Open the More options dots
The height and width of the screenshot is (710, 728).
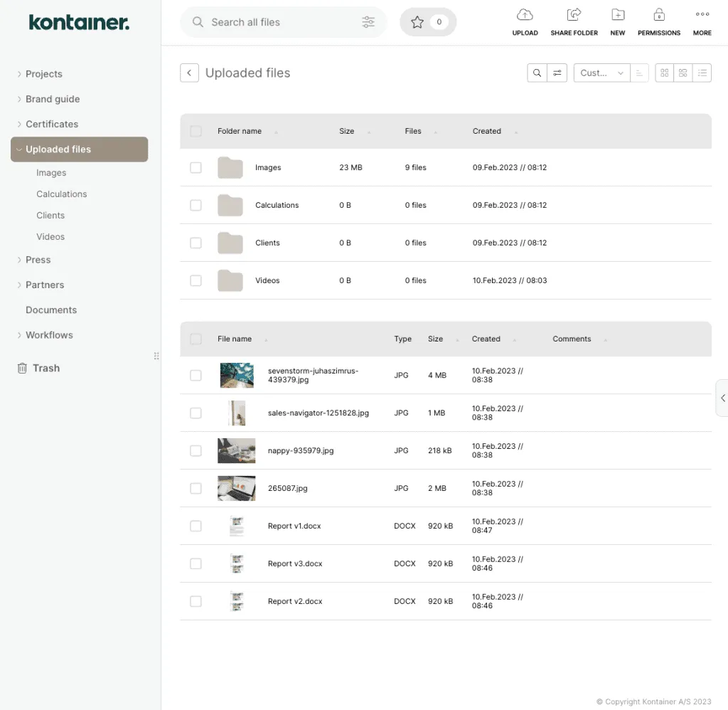click(702, 14)
